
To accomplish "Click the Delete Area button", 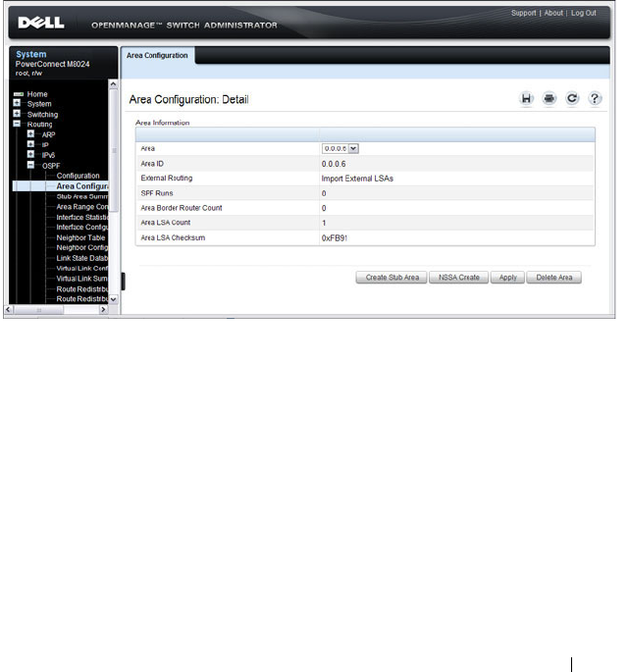I will 553,278.
